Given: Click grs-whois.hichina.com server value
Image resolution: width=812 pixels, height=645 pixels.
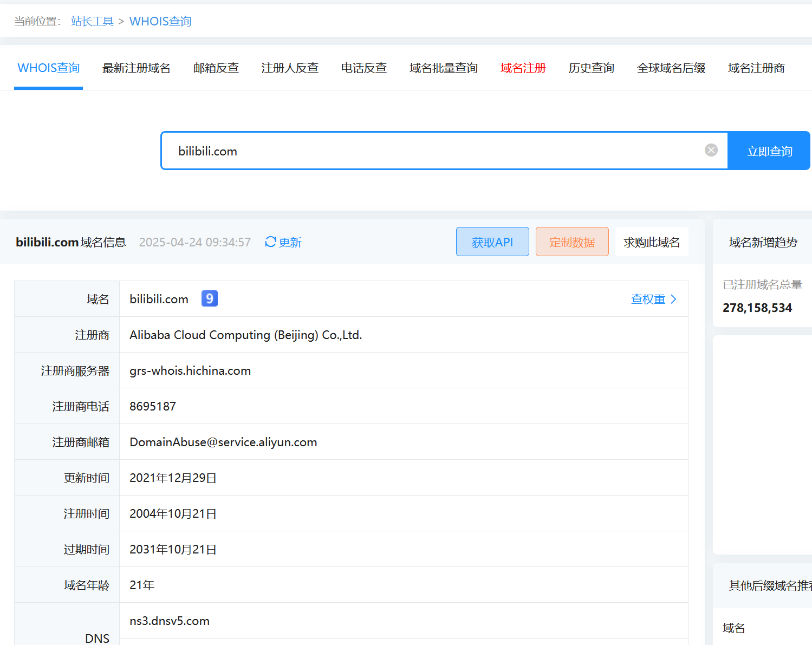Looking at the screenshot, I should click(x=190, y=370).
